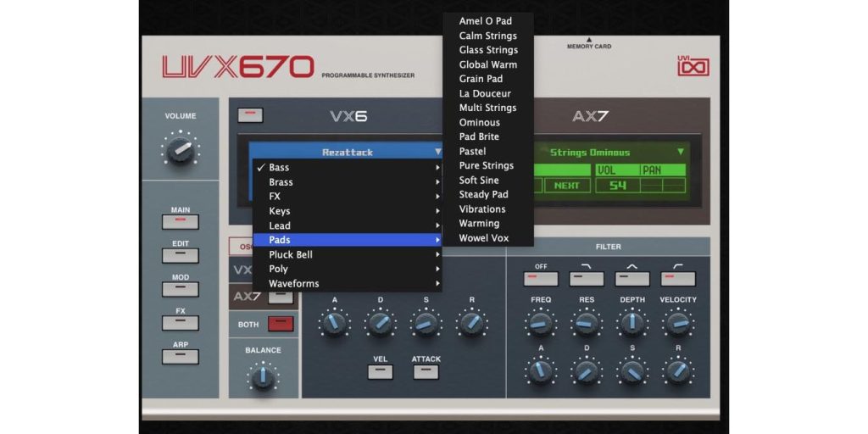Select the high-pass filter shape button
Viewport: 868px width, 434px height.
coord(678,278)
